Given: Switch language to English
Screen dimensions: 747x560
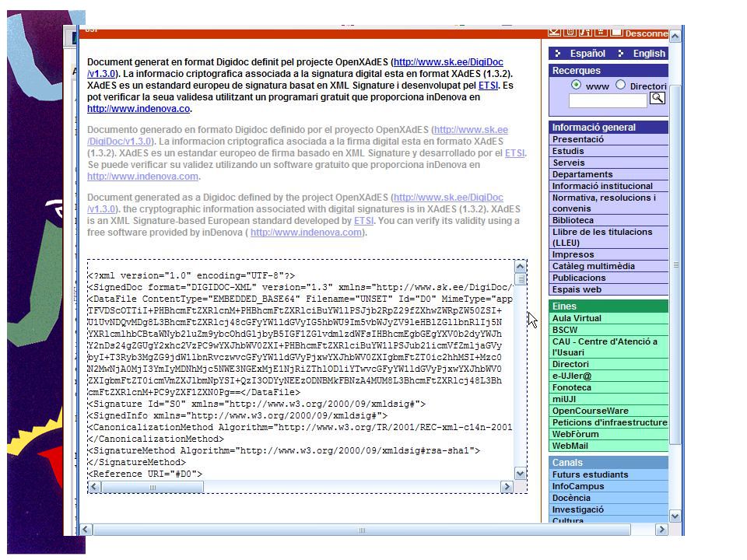Looking at the screenshot, I should 649,54.
